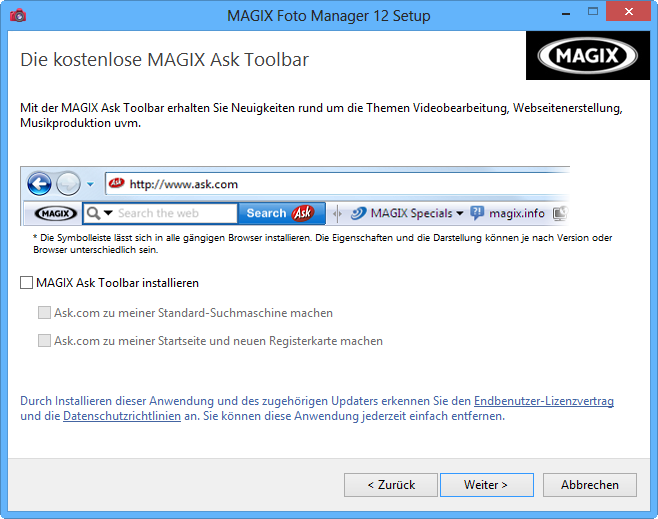Click the Search the web field
Screen dimensions: 658x519
tap(175, 213)
